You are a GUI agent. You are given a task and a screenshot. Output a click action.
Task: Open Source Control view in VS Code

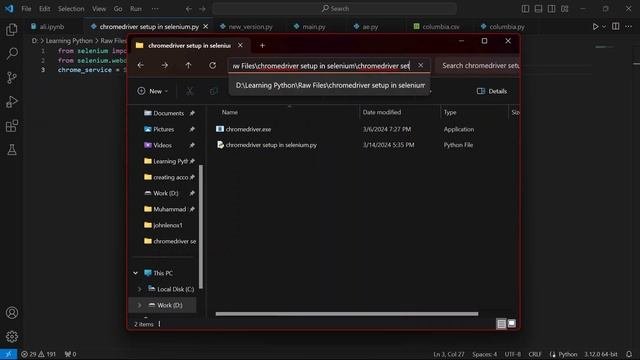coord(12,78)
